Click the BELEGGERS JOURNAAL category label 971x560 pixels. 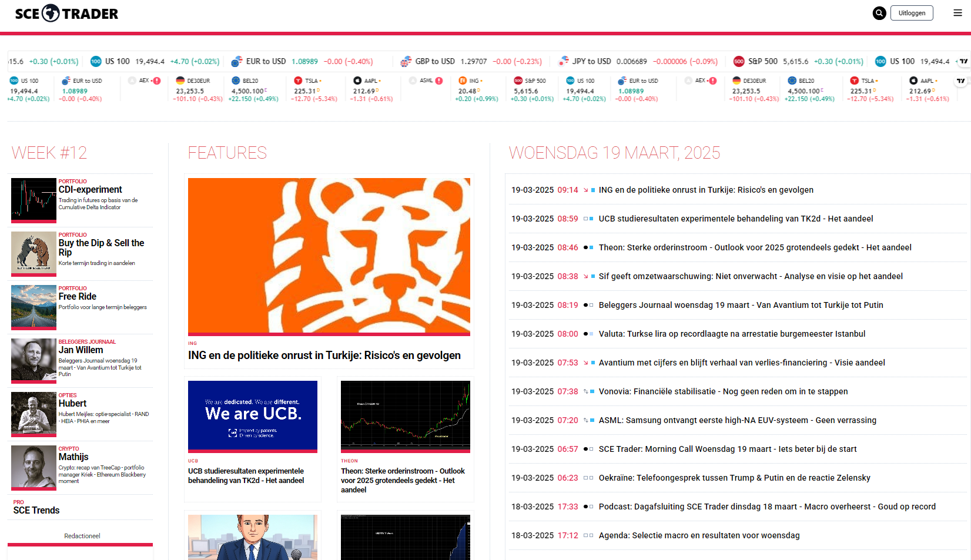point(87,341)
